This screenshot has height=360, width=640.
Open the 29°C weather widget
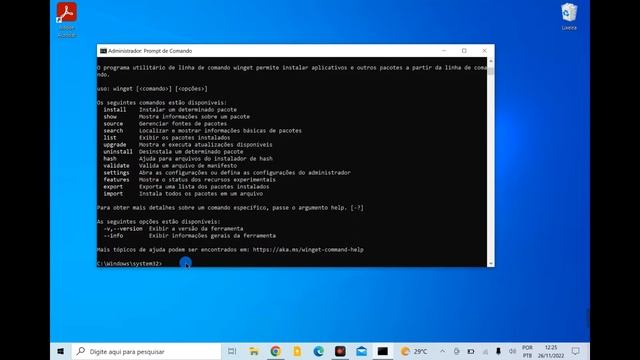[414, 351]
